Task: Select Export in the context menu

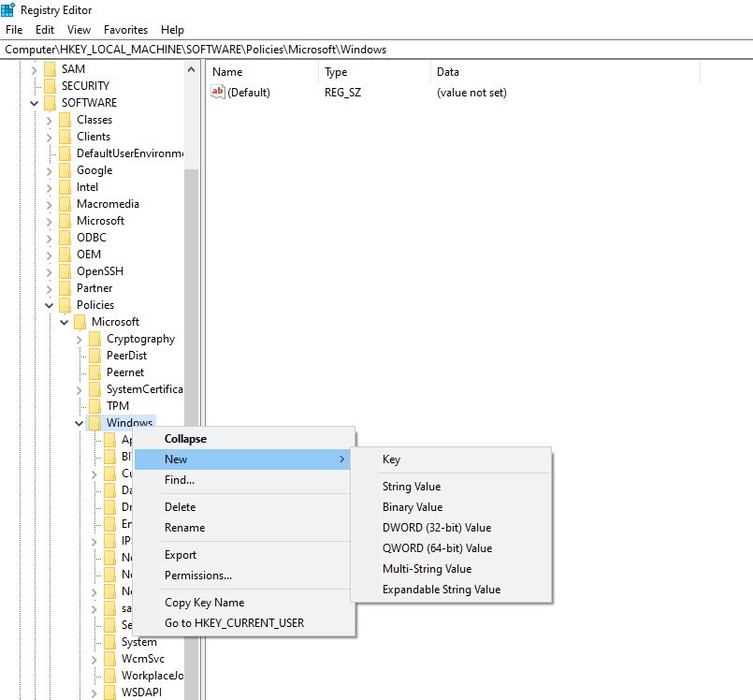Action: point(244,555)
